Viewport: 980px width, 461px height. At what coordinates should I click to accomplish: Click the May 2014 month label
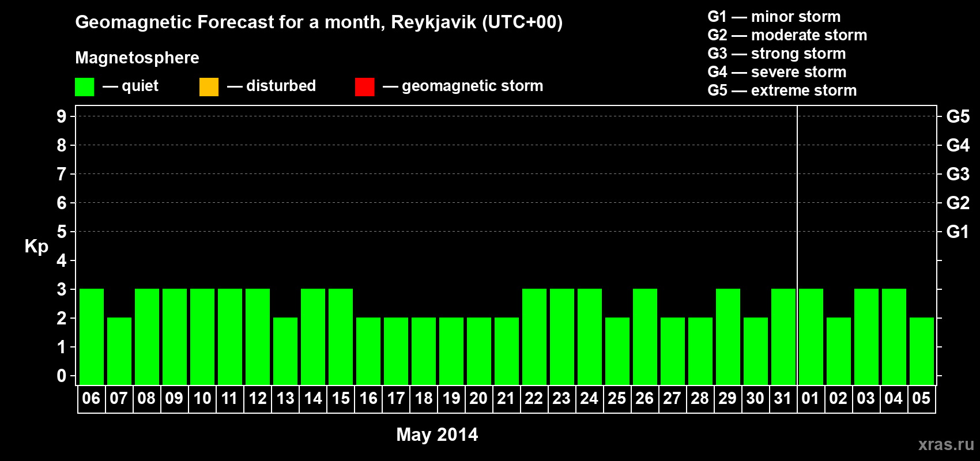coord(437,434)
